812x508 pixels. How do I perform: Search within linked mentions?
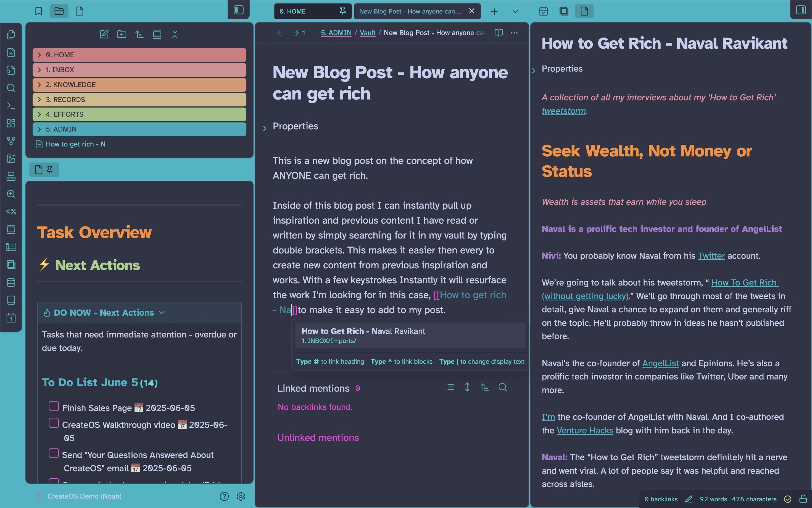tap(502, 387)
